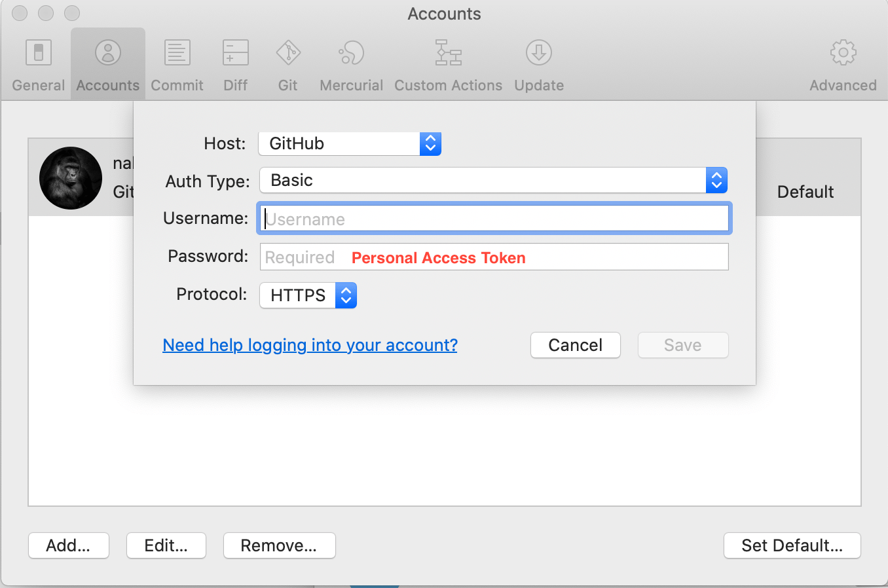Click the Add account button

point(68,545)
